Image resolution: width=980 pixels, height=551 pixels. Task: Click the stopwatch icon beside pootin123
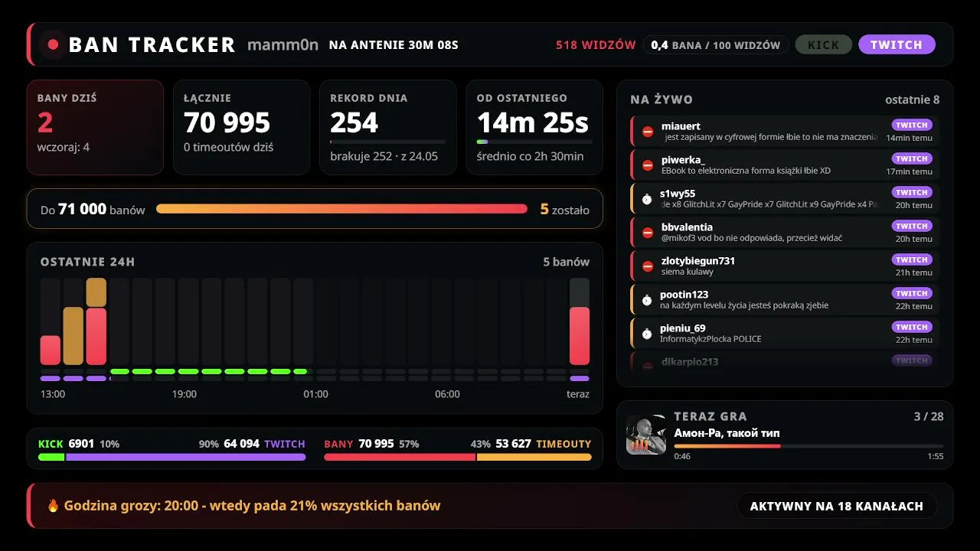click(x=647, y=300)
